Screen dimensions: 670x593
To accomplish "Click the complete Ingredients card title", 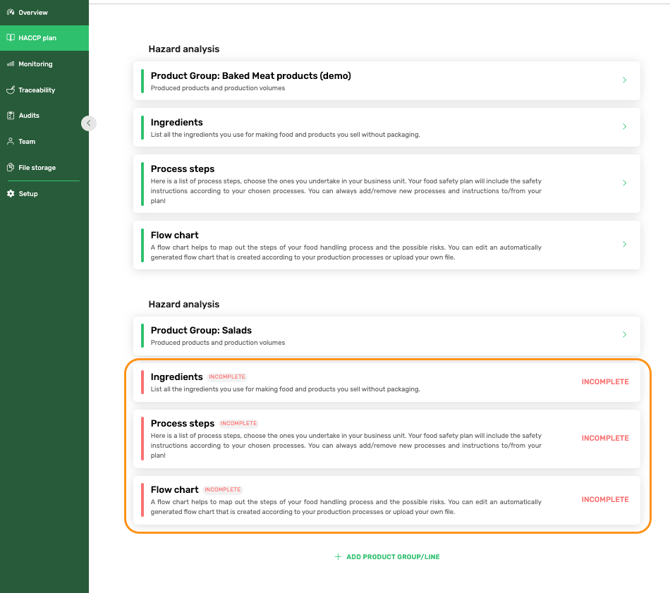I will pos(176,122).
